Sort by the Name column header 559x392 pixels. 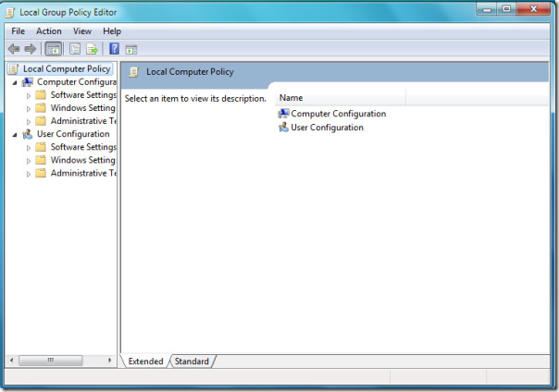[x=341, y=98]
